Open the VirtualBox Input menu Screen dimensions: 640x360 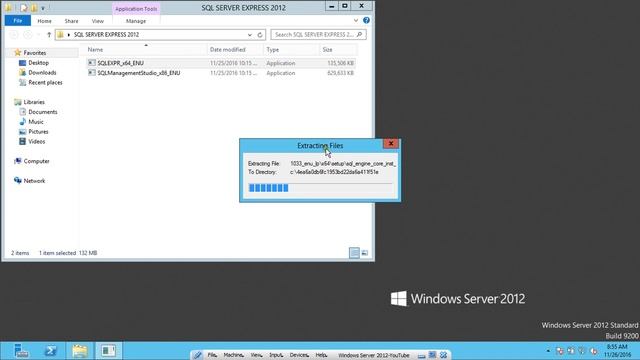click(x=276, y=355)
